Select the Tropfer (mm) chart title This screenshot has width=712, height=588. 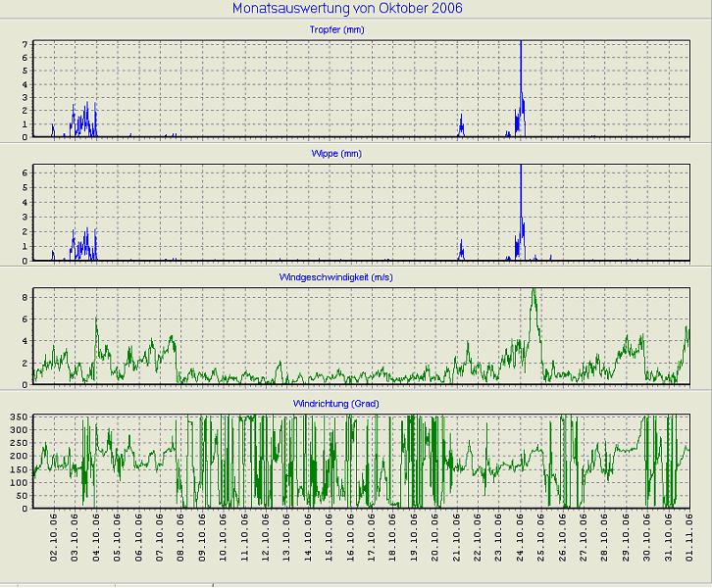point(358,30)
